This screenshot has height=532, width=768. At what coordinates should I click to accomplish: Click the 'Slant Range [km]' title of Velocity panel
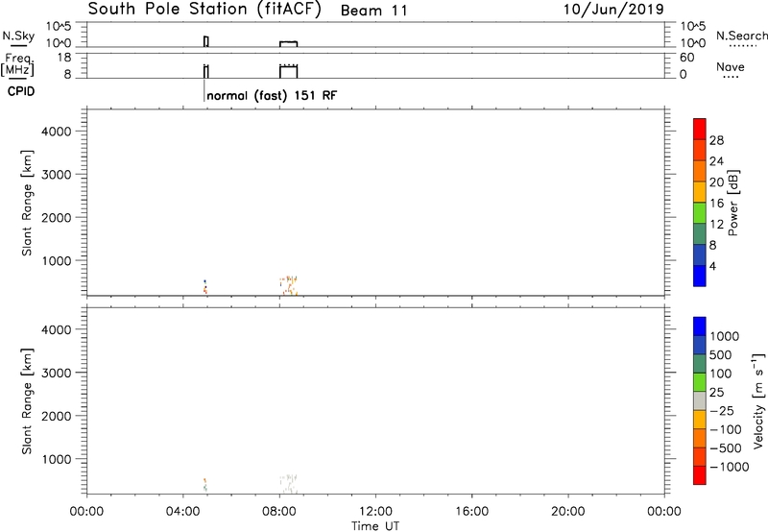pos(27,401)
